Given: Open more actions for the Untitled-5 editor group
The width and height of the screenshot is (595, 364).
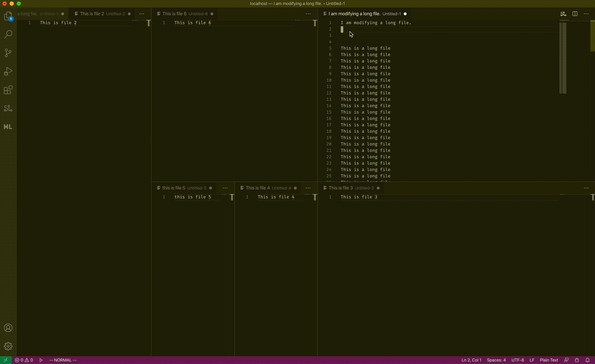Looking at the screenshot, I should coord(225,188).
